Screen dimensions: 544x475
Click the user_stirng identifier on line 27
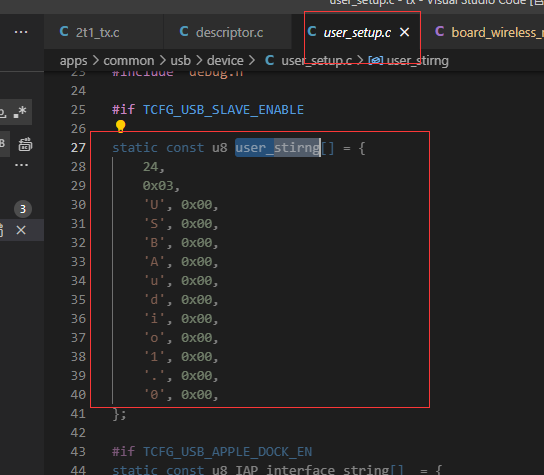[x=278, y=148]
